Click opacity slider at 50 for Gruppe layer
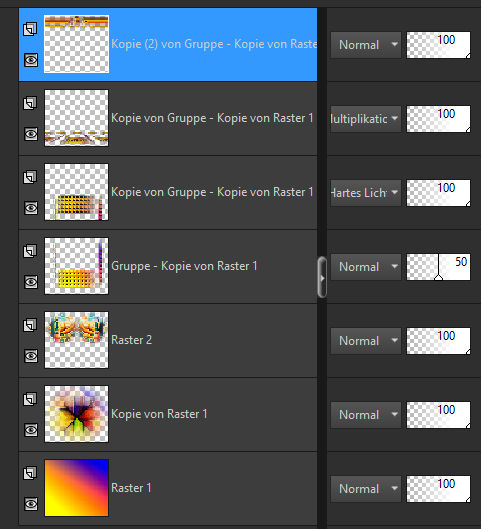 438,267
